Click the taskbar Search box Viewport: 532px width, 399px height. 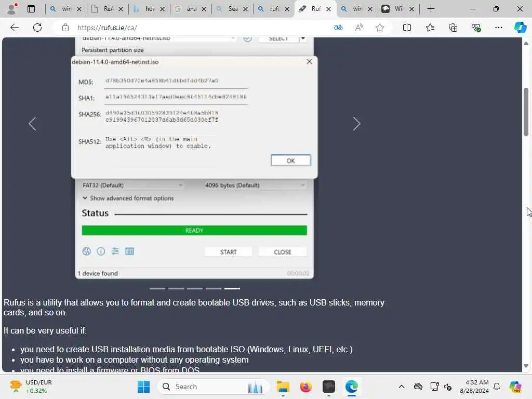tap(214, 387)
